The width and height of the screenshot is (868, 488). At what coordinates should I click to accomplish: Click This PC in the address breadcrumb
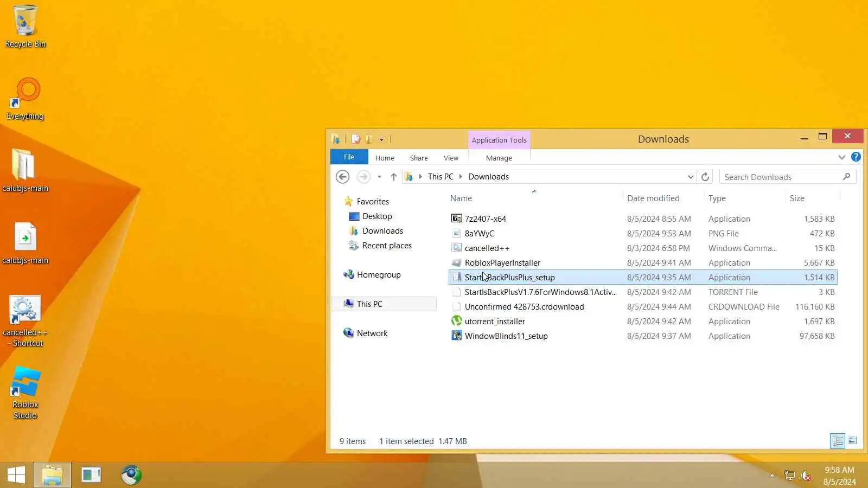point(441,177)
